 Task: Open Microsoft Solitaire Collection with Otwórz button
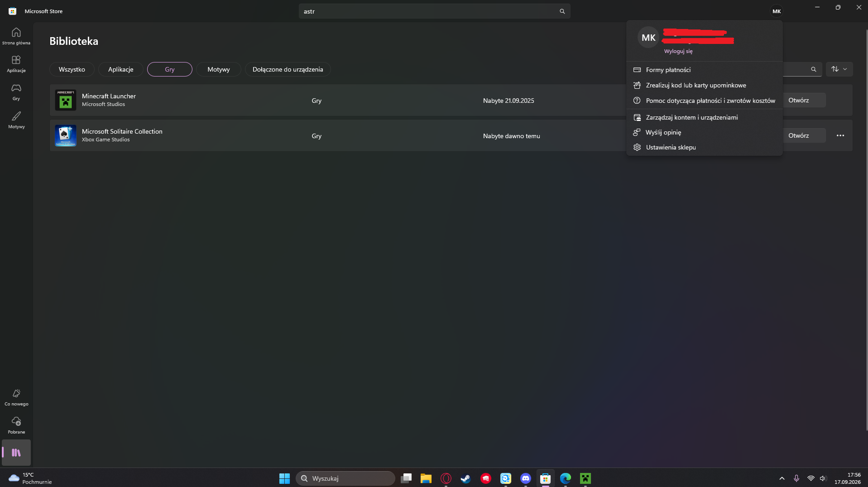(x=804, y=135)
